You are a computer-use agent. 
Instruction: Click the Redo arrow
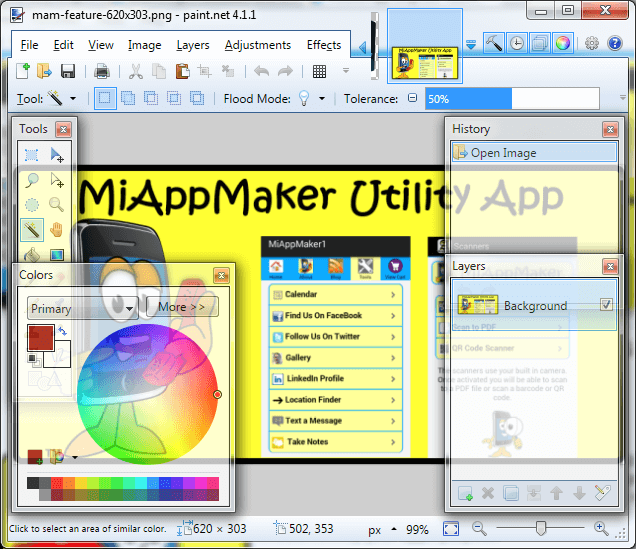pyautogui.click(x=285, y=71)
